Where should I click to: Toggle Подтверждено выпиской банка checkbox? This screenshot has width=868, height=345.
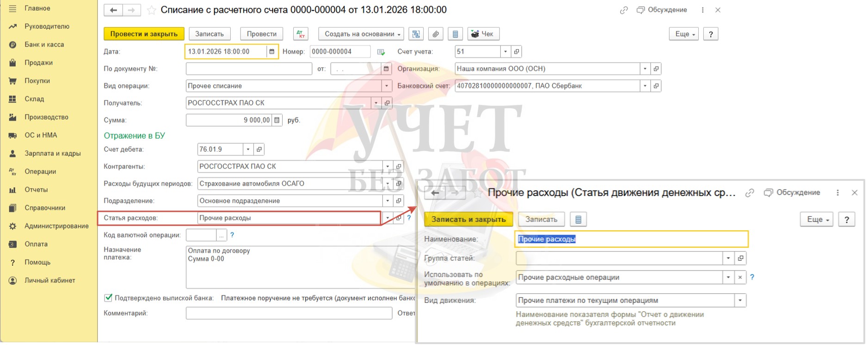[x=108, y=298]
